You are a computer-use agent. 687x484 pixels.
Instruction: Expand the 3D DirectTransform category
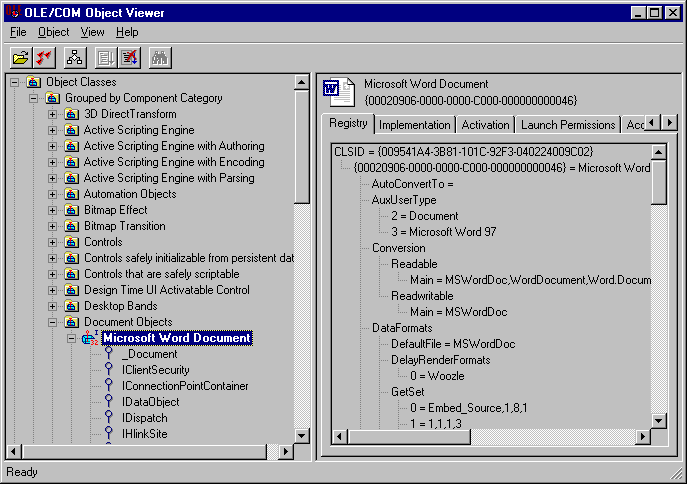point(53,114)
